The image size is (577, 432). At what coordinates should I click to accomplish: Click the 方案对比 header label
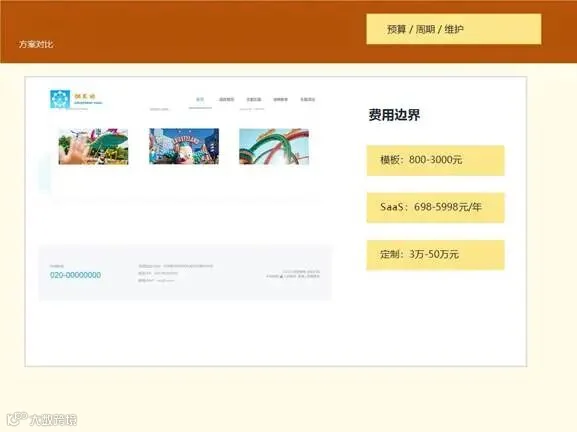click(x=36, y=45)
